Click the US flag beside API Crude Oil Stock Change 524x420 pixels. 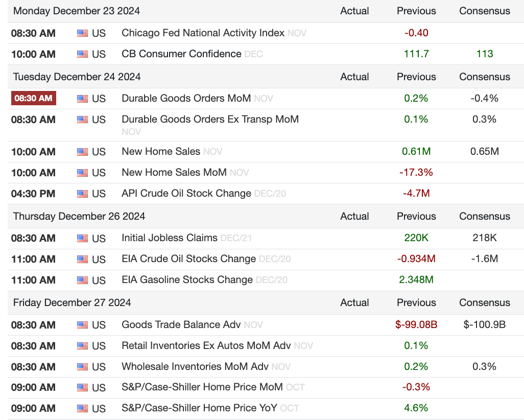tap(82, 194)
